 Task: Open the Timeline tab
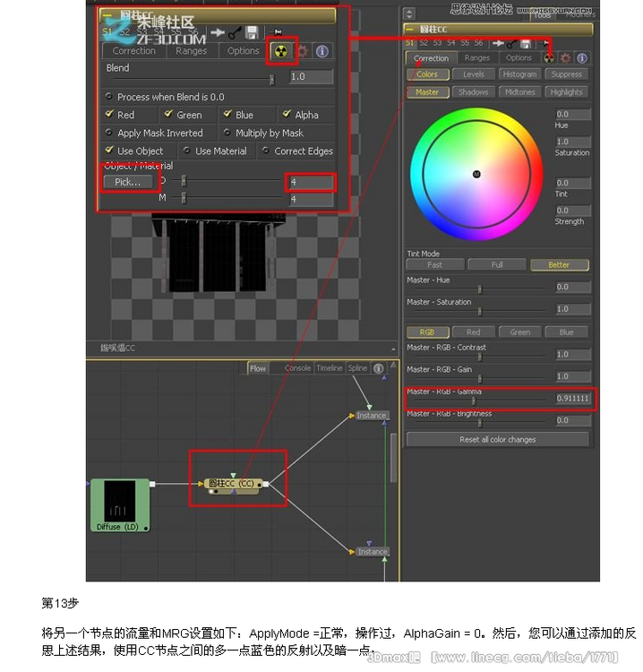[x=329, y=368]
